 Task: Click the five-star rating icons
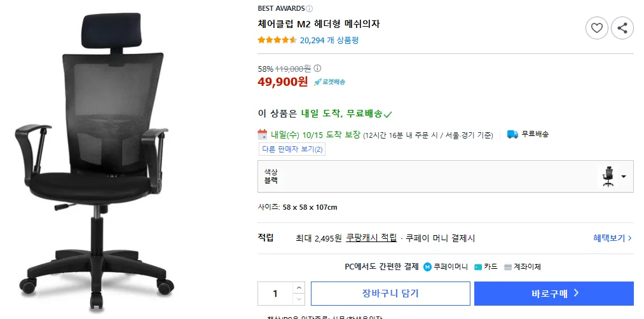tap(277, 40)
